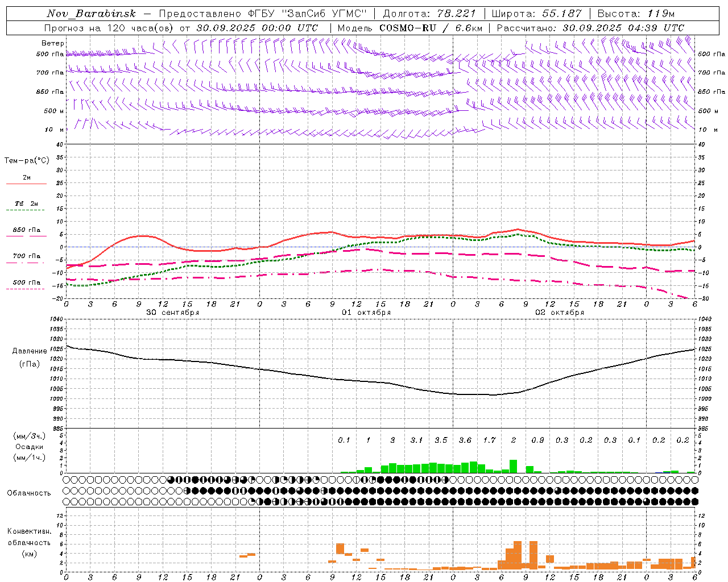Select the text Прогноз на 120 часа(ов)
This screenshot has width=728, height=582.
point(109,28)
